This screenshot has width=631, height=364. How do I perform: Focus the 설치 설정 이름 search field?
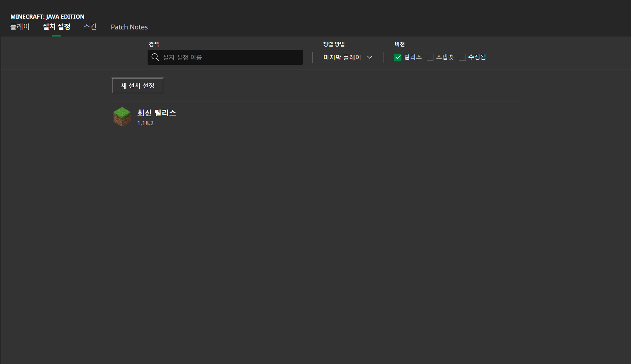[x=225, y=57]
